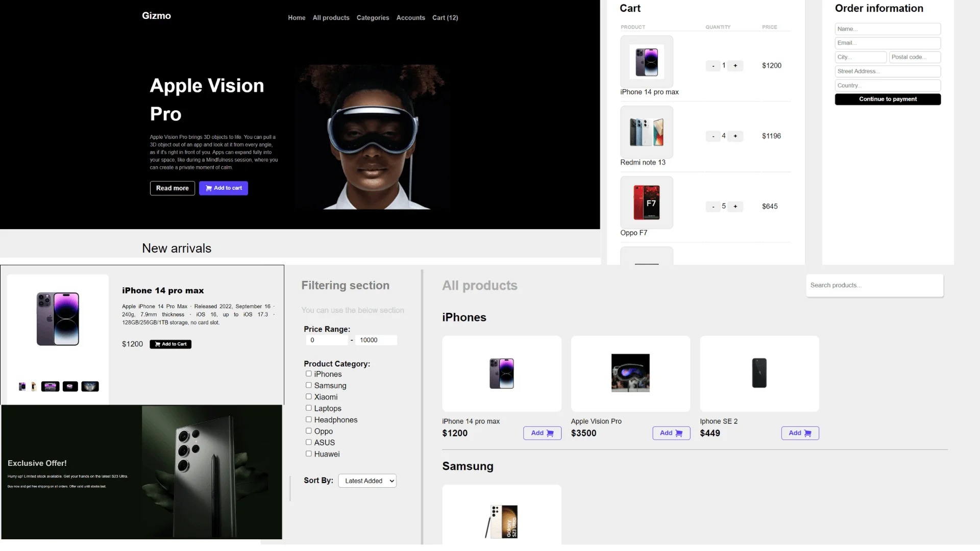Click Add for Iphone SE 2 $449

pyautogui.click(x=800, y=433)
